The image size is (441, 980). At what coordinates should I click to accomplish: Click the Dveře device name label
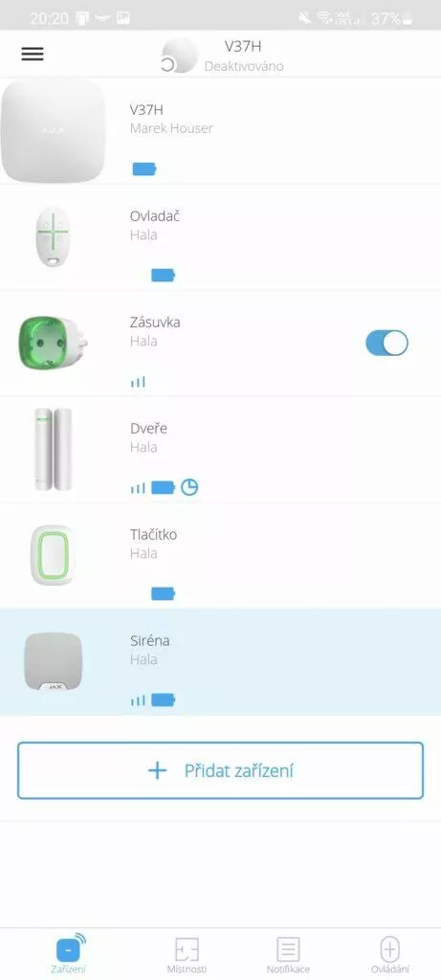[x=148, y=429]
